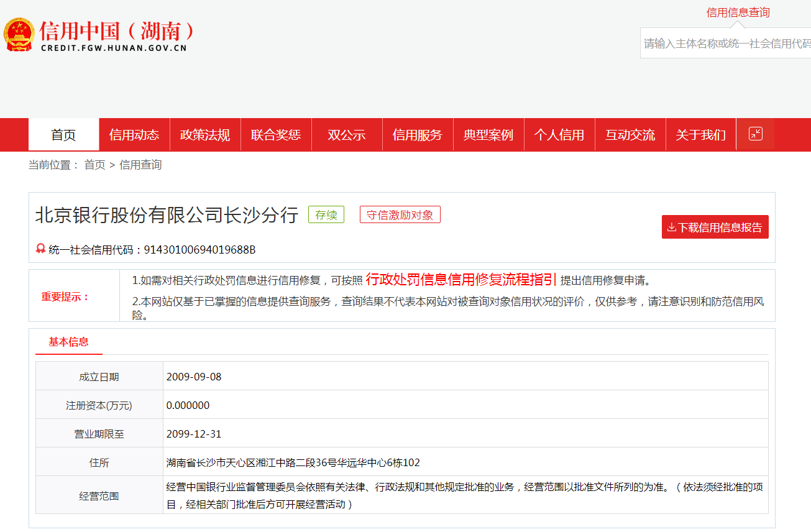
Task: Click the 成立日期 label cell
Action: (x=99, y=376)
